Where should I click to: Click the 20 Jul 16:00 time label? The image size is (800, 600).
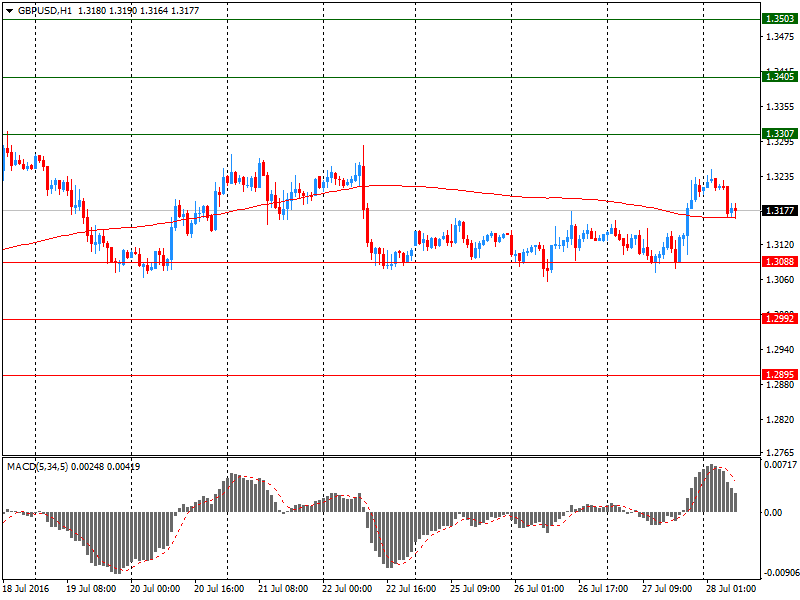coord(219,589)
